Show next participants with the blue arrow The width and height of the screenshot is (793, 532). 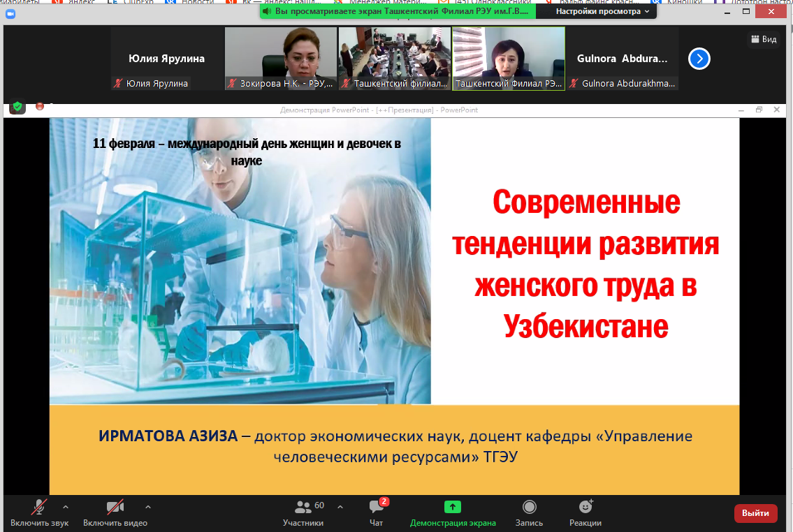click(699, 59)
